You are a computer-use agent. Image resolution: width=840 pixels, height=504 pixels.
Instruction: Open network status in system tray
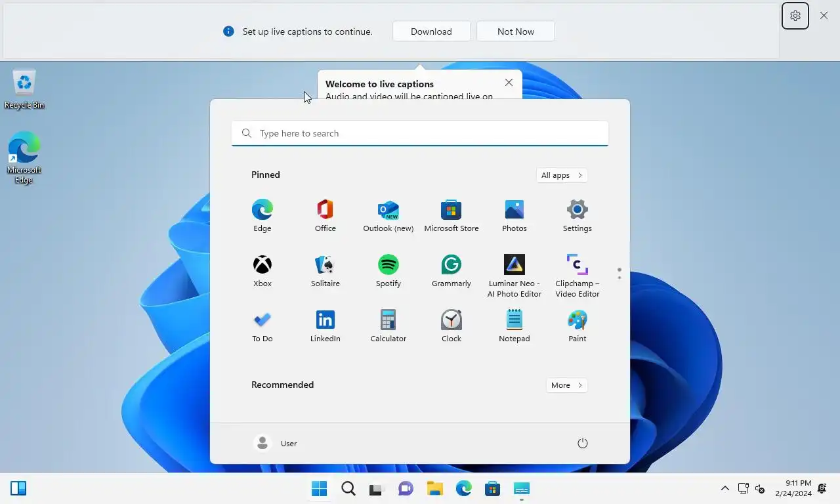743,488
